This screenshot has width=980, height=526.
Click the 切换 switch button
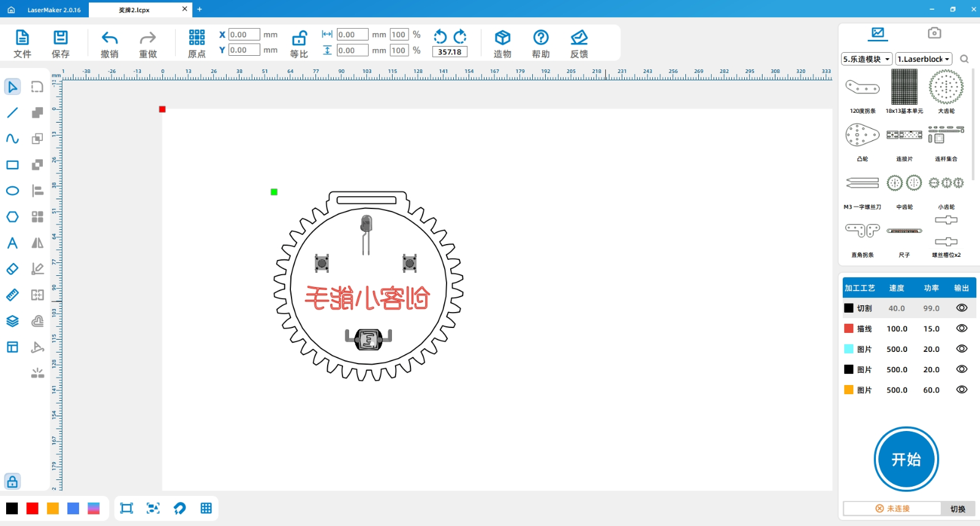(957, 509)
